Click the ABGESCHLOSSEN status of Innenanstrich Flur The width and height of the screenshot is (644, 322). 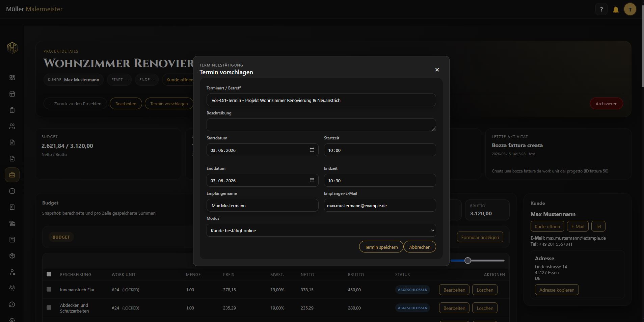[x=412, y=290]
